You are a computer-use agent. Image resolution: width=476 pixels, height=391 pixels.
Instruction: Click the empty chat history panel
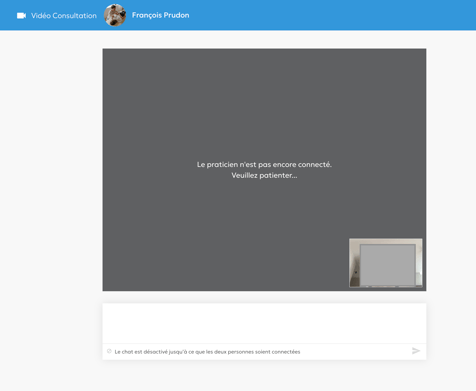(x=264, y=323)
